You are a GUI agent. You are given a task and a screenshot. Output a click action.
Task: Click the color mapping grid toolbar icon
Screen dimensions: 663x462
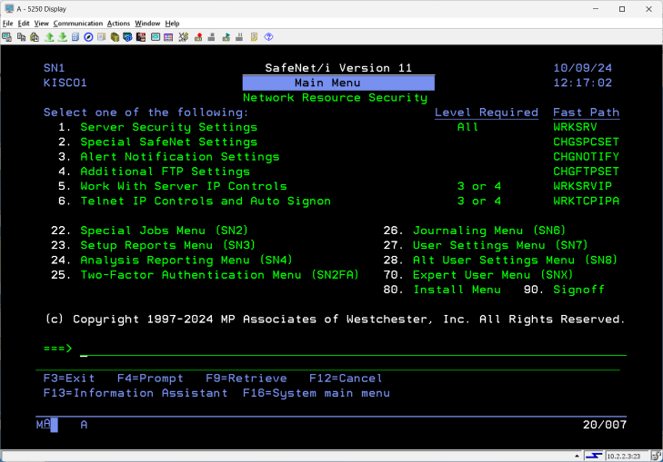pos(168,37)
